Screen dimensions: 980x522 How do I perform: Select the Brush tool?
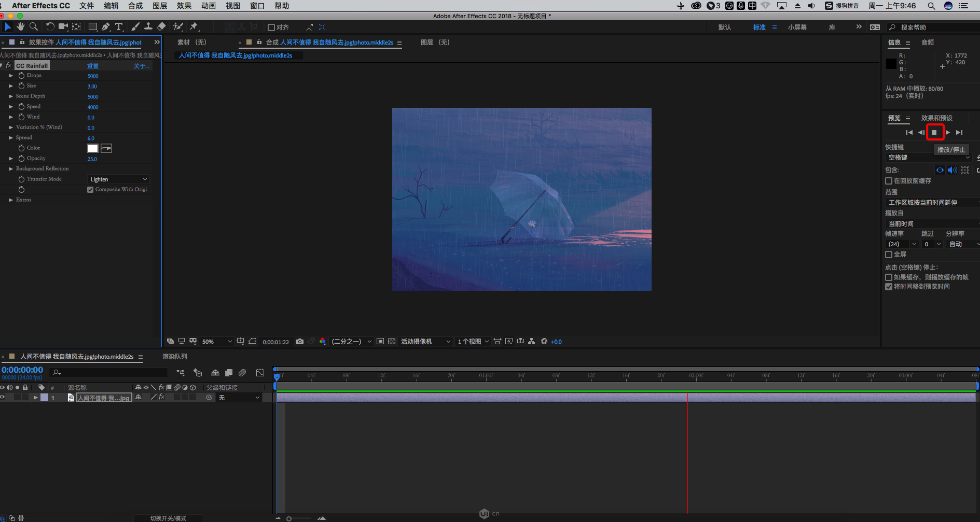click(135, 26)
